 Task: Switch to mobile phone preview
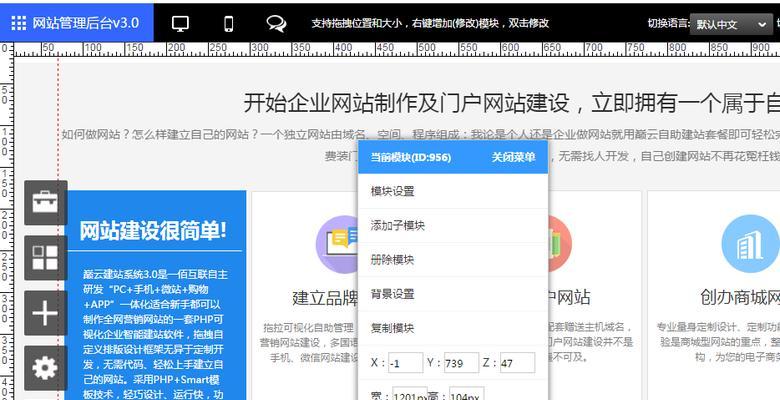point(228,23)
